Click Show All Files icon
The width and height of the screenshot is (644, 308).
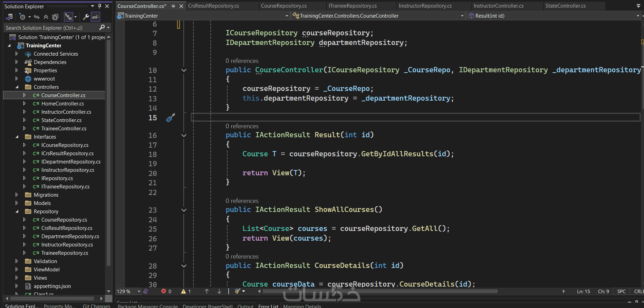(x=55, y=17)
